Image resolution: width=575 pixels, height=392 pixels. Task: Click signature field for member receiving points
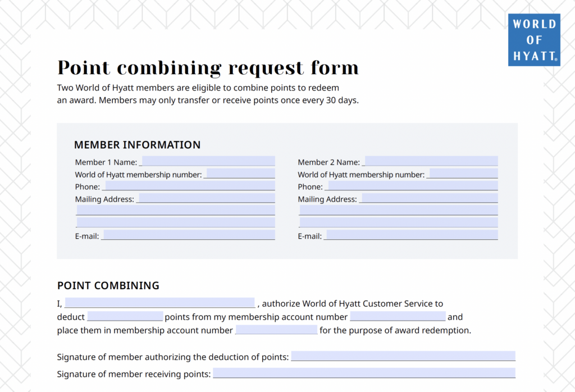(x=364, y=373)
